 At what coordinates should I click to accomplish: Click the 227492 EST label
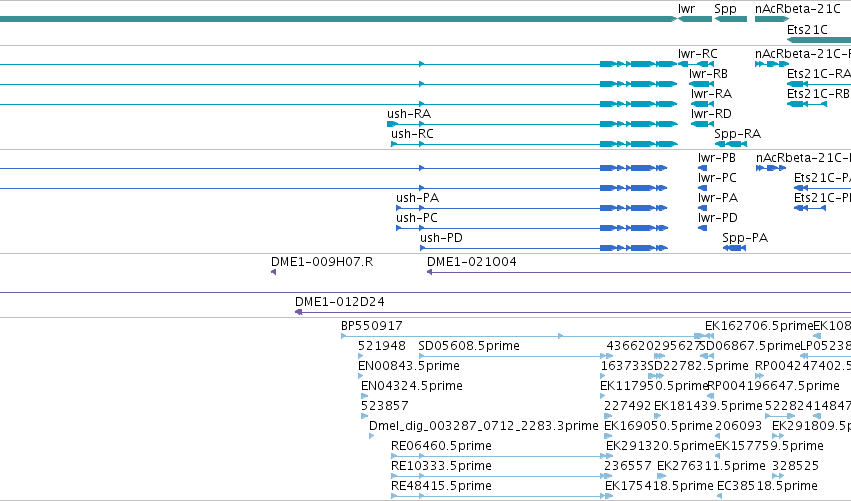[627, 406]
